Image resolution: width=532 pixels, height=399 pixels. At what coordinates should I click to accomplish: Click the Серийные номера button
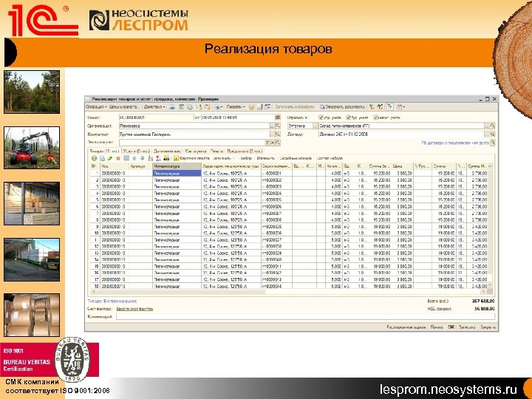[x=295, y=158]
